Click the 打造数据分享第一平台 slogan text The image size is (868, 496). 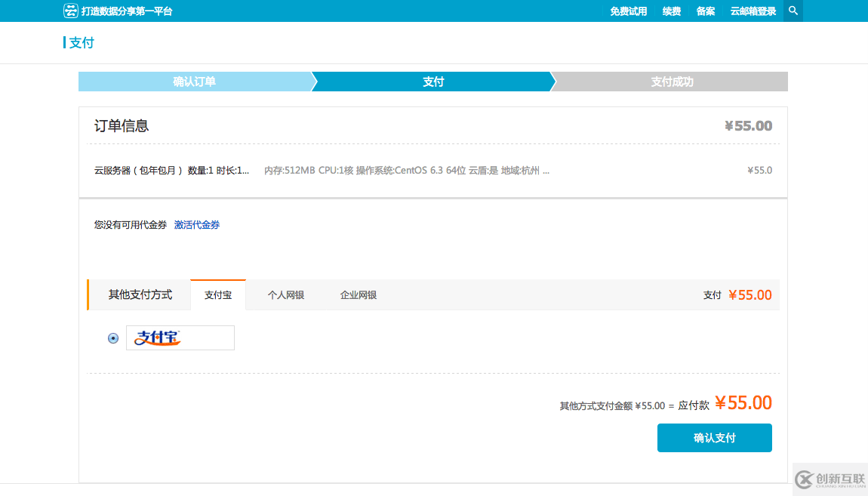click(x=127, y=11)
